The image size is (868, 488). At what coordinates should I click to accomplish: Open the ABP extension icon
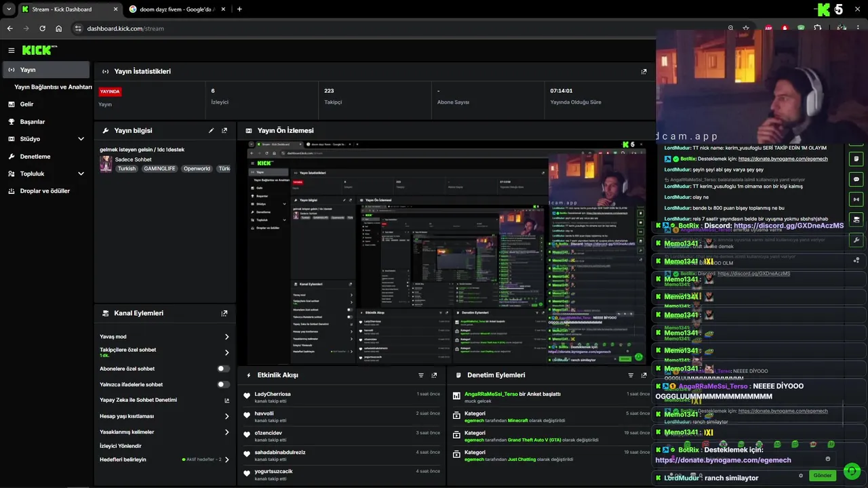tap(768, 28)
